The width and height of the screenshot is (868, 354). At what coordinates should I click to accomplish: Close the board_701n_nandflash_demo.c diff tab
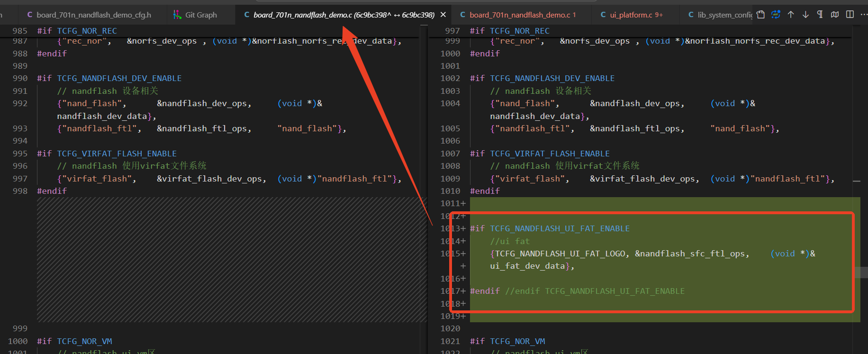tap(443, 15)
